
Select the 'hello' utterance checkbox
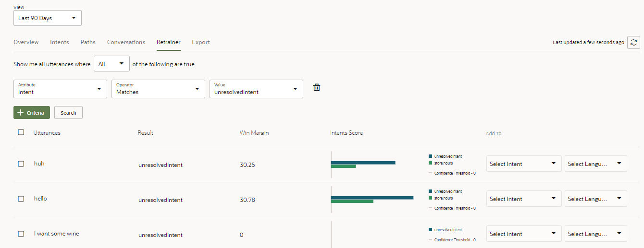point(21,199)
